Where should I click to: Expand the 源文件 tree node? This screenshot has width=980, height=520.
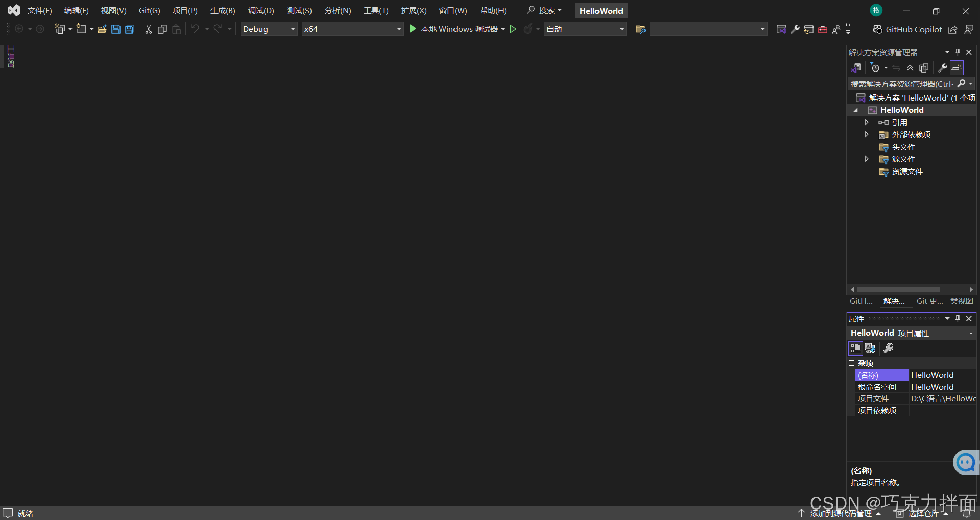coord(867,159)
